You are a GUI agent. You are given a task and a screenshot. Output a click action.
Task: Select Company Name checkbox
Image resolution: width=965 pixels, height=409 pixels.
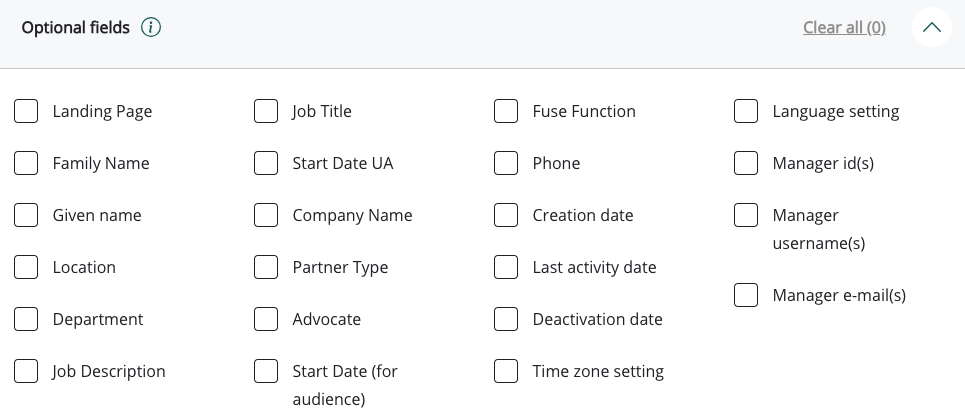266,215
